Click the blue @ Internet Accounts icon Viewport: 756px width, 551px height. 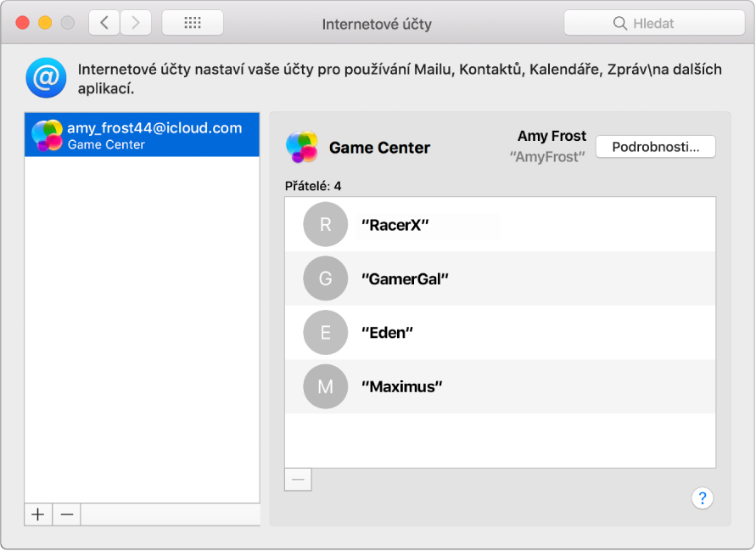46,77
